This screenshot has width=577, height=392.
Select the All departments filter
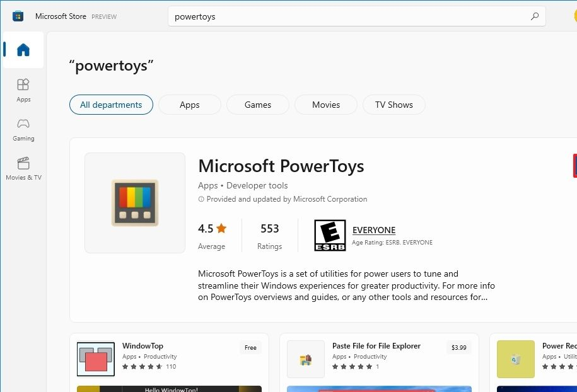(111, 105)
